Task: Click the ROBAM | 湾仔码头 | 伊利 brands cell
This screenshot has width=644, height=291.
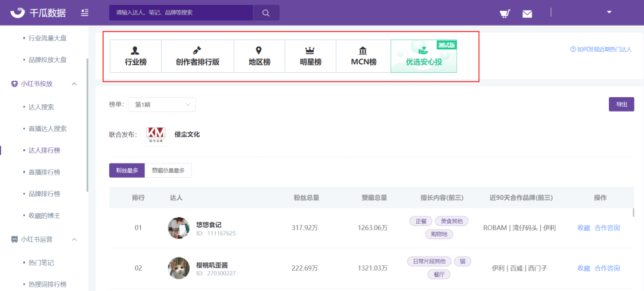Action: 519,228
